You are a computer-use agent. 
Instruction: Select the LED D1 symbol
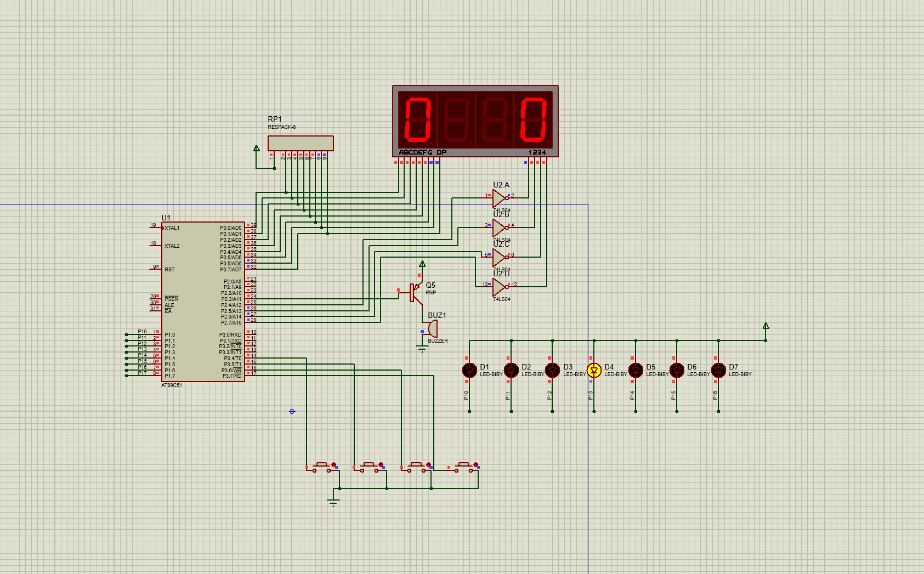[469, 371]
